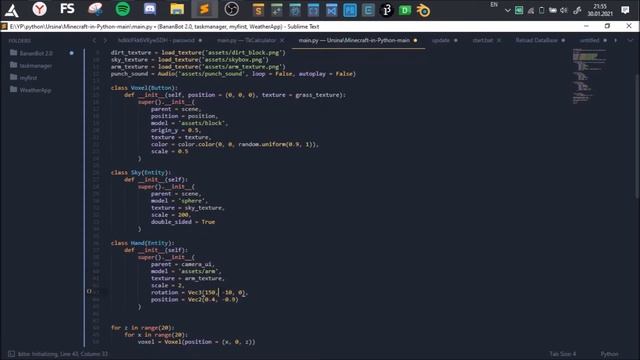Image resolution: width=640 pixels, height=360 pixels.
Task: Click the active Sublime Text taskbar icon
Action: coord(204,9)
